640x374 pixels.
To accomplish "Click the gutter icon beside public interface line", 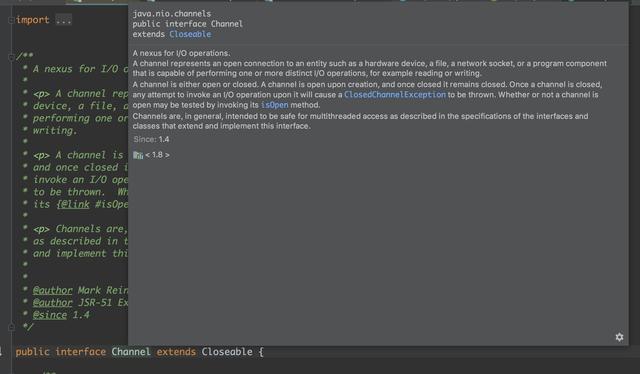I will click(1, 351).
